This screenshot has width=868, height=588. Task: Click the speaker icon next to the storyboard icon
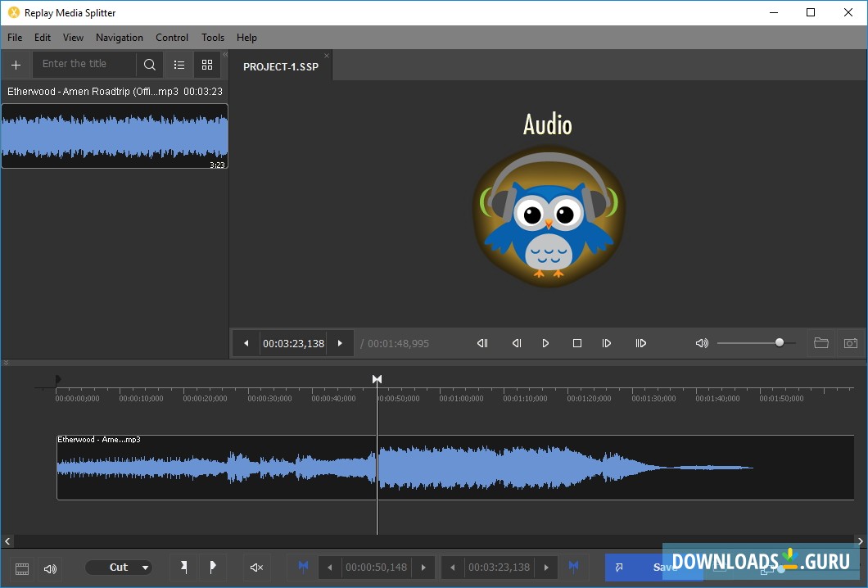pyautogui.click(x=50, y=567)
